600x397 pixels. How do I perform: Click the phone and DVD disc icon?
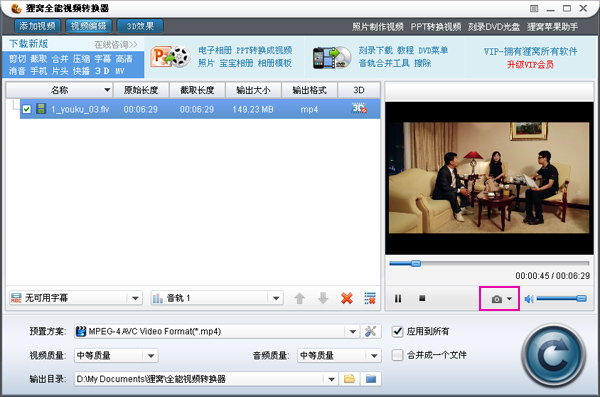point(332,58)
